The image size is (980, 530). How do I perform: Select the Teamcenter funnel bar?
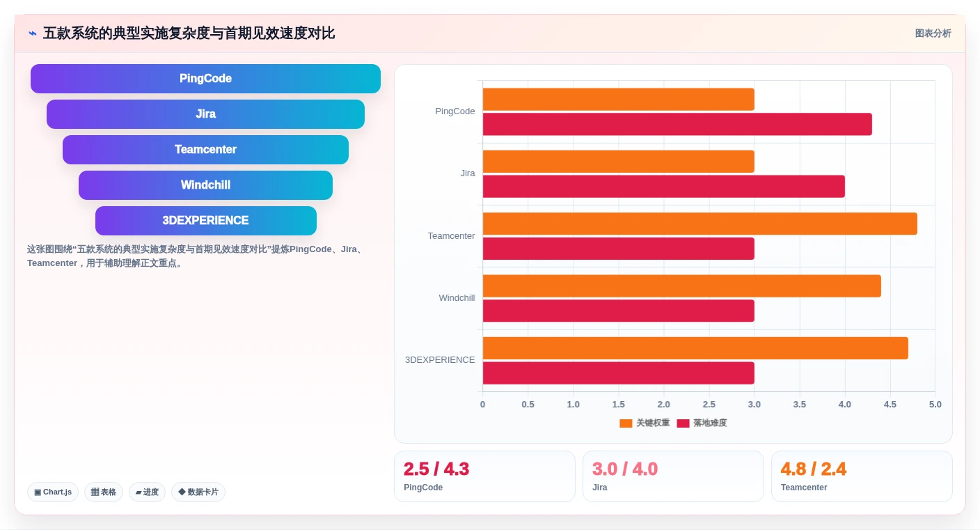(x=205, y=150)
